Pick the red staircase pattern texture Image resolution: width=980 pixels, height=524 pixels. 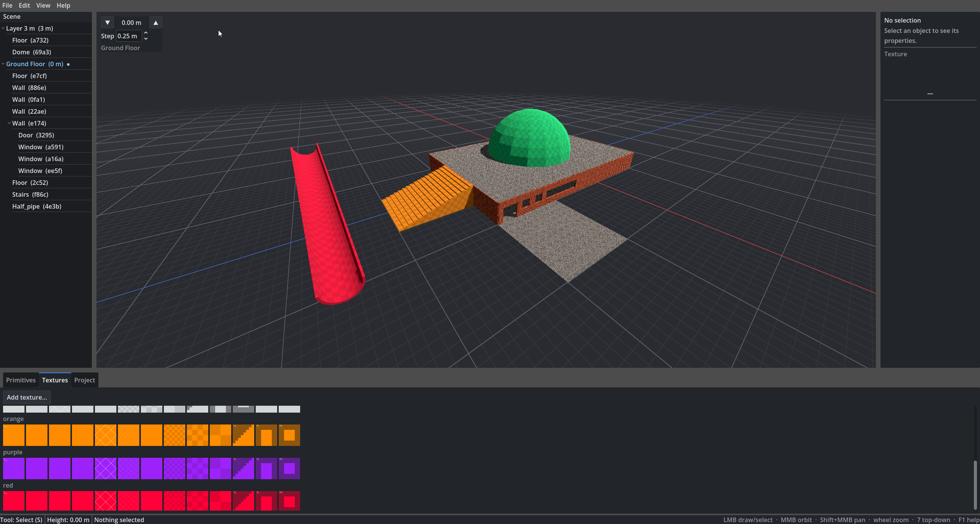(243, 501)
